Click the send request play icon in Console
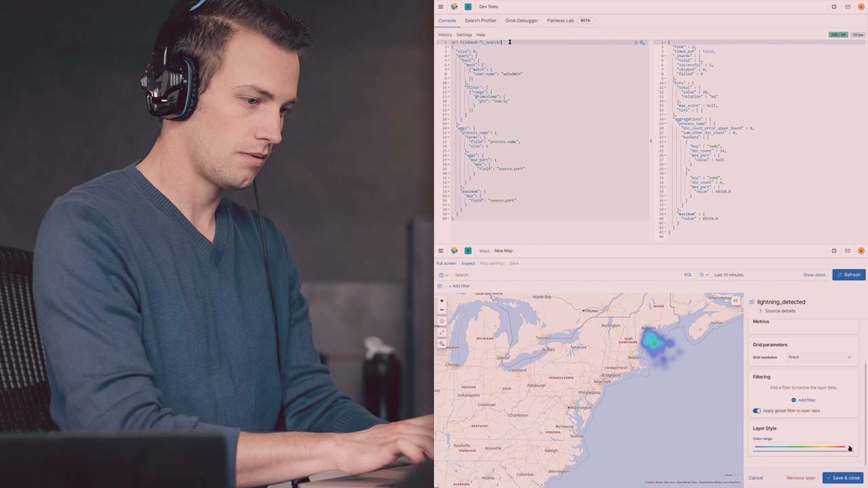The height and width of the screenshot is (488, 868). [x=636, y=43]
